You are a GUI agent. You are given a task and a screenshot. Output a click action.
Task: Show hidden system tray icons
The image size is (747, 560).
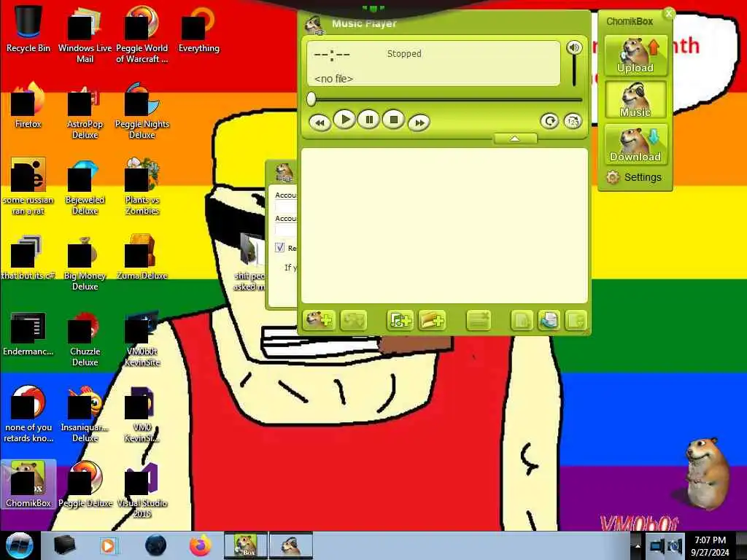point(638,546)
